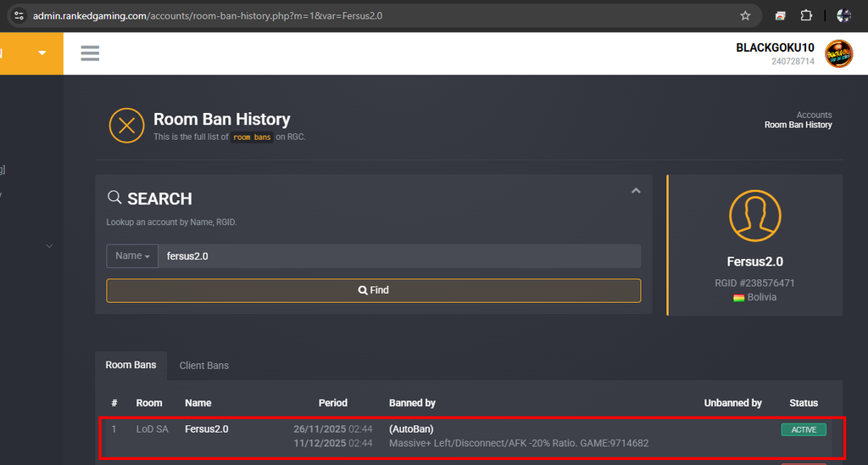Click the Room column header
868x465 pixels.
click(x=149, y=403)
